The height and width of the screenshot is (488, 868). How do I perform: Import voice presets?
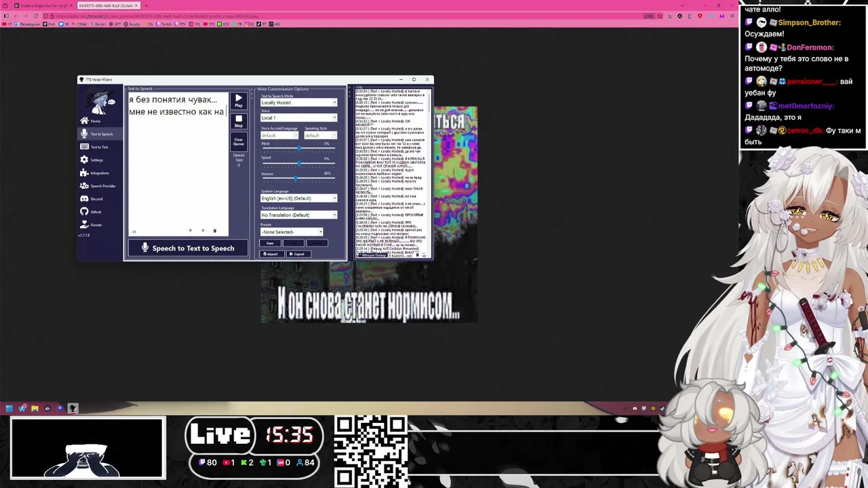tap(272, 254)
